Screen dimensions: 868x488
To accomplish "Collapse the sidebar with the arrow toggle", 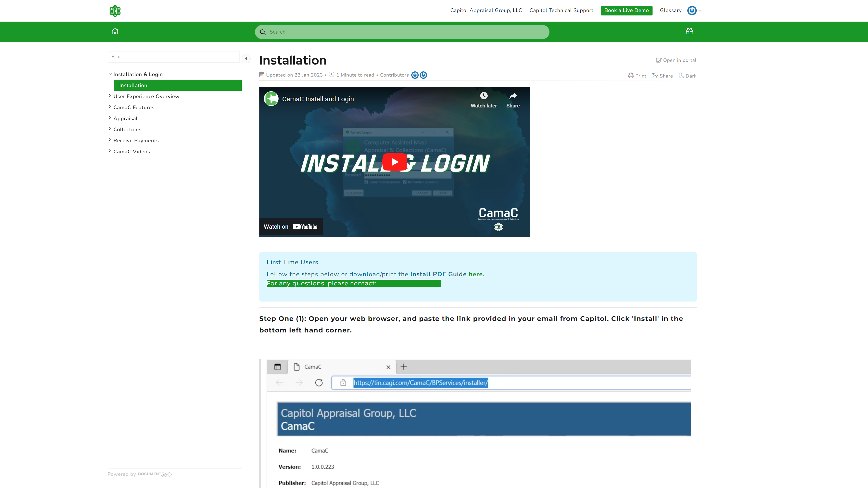I will click(246, 58).
